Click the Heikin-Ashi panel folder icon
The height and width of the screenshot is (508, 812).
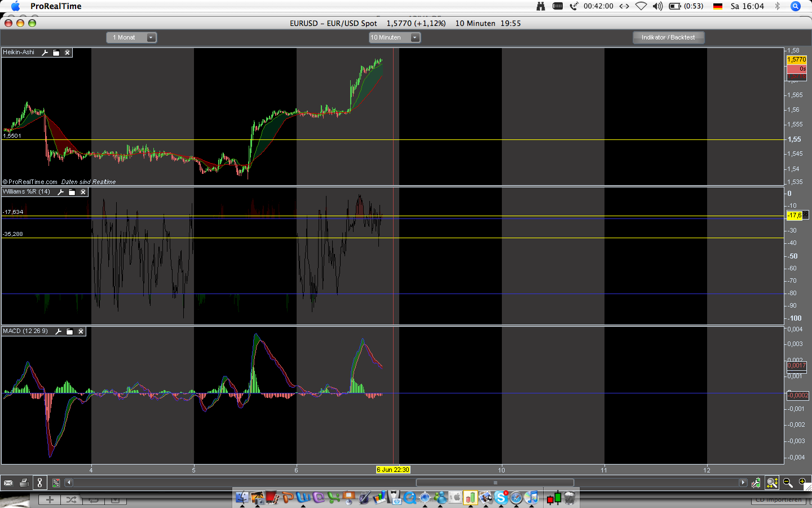click(x=56, y=52)
